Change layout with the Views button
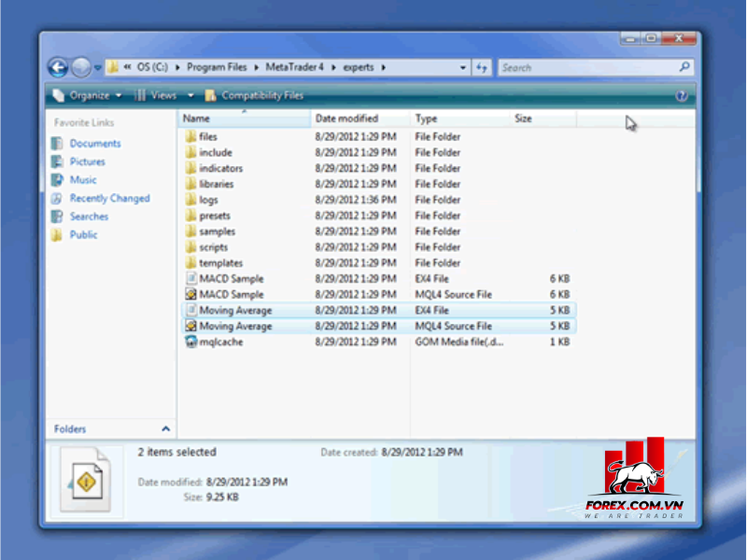This screenshot has height=560, width=747. pyautogui.click(x=156, y=96)
